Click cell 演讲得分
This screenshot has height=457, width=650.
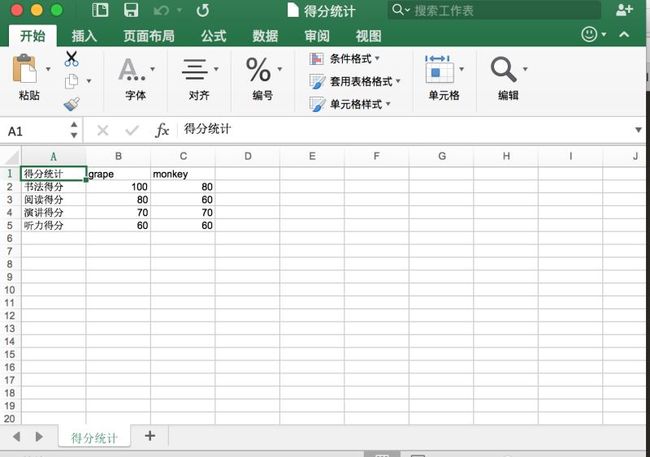point(53,212)
